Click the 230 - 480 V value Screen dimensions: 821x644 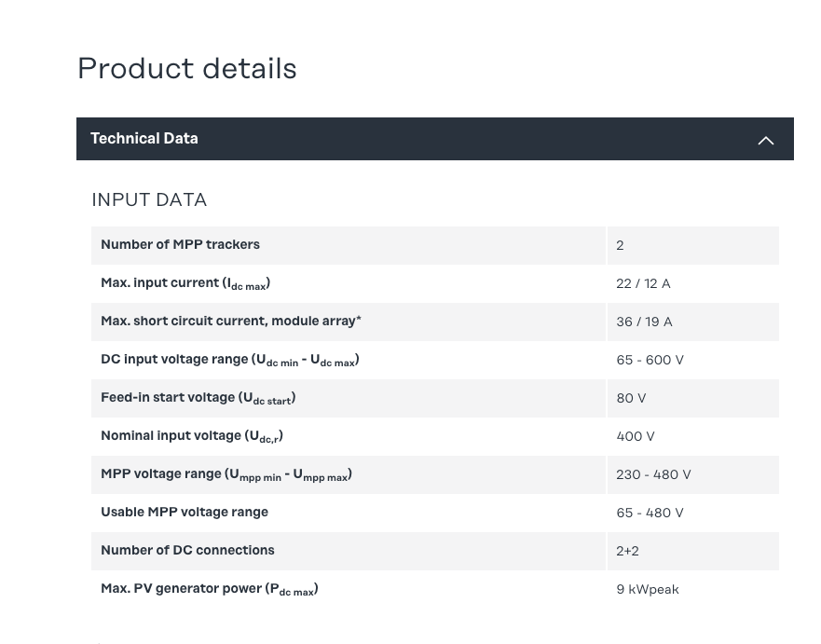click(x=653, y=474)
